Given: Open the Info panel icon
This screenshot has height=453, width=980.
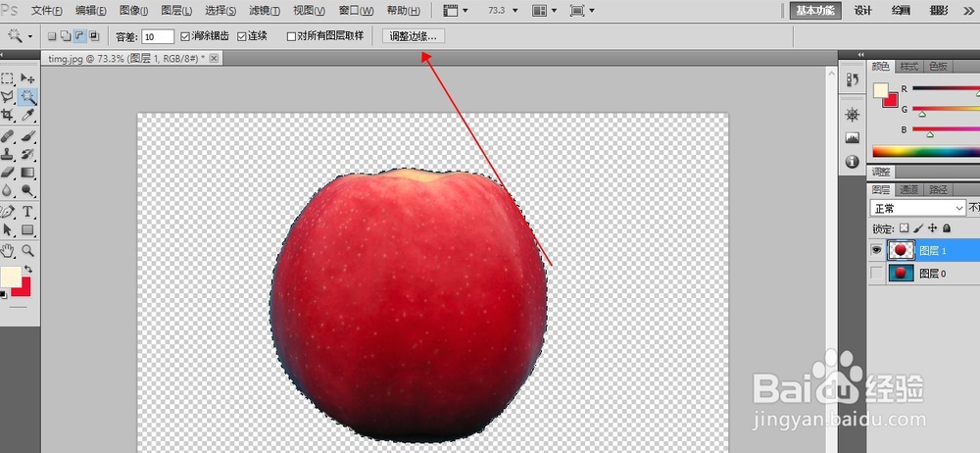Looking at the screenshot, I should pos(852,162).
